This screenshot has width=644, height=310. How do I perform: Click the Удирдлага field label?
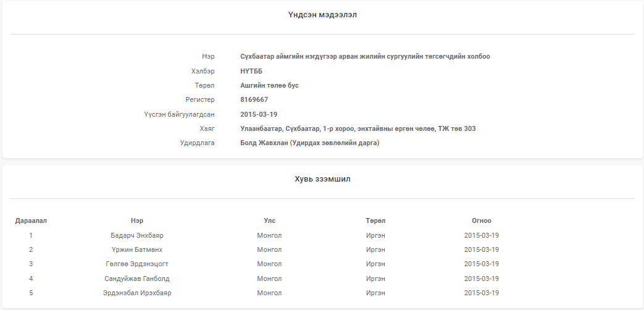pyautogui.click(x=198, y=143)
